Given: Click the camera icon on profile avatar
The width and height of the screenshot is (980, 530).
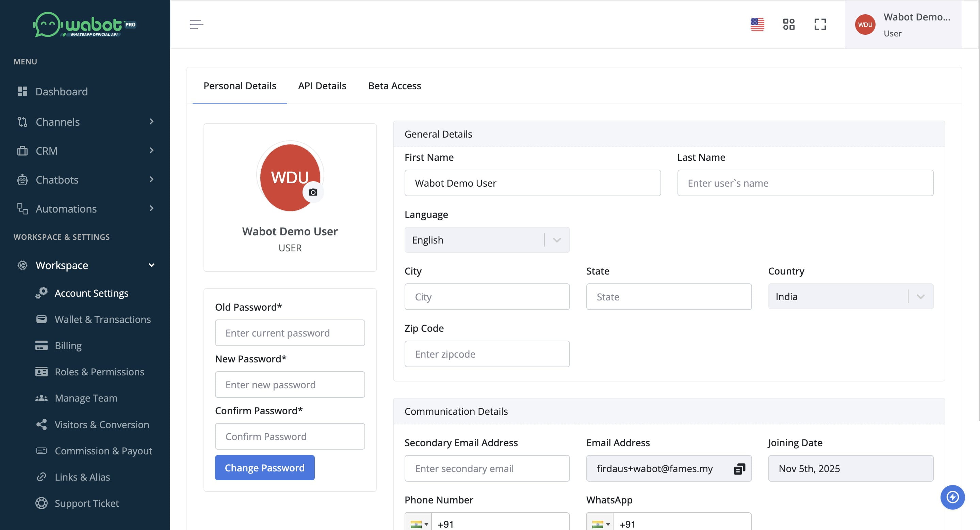Looking at the screenshot, I should click(313, 192).
